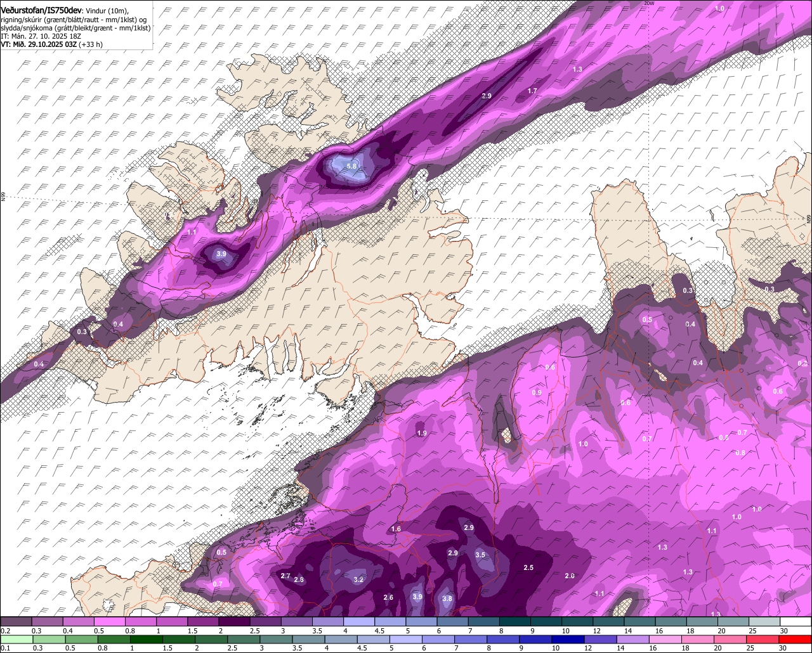Image resolution: width=812 pixels, height=653 pixels.
Task: Click the 2.7 value on the map
Action: [285, 576]
